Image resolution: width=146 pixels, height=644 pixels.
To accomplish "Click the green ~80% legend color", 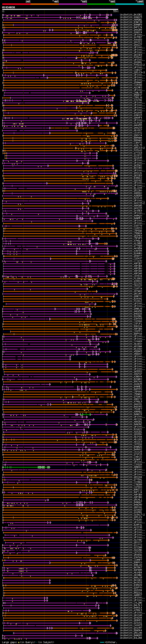I will pyautogui.click(x=101, y=4).
